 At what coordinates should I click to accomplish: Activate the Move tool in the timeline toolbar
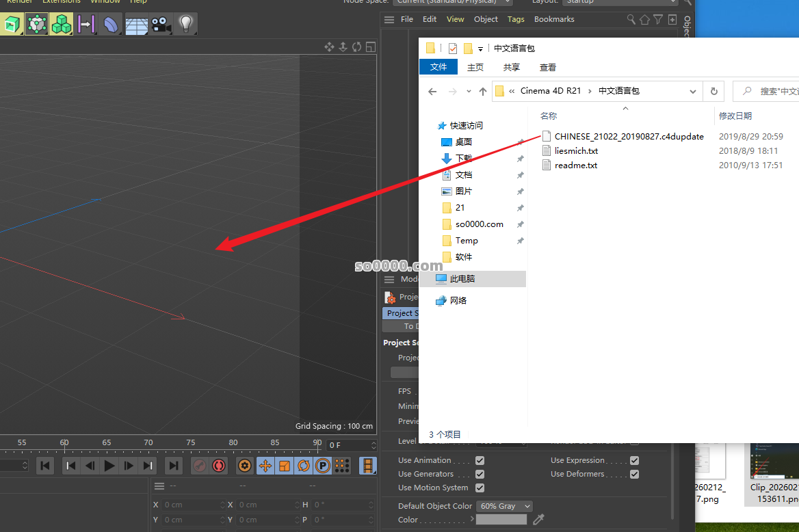pyautogui.click(x=266, y=465)
